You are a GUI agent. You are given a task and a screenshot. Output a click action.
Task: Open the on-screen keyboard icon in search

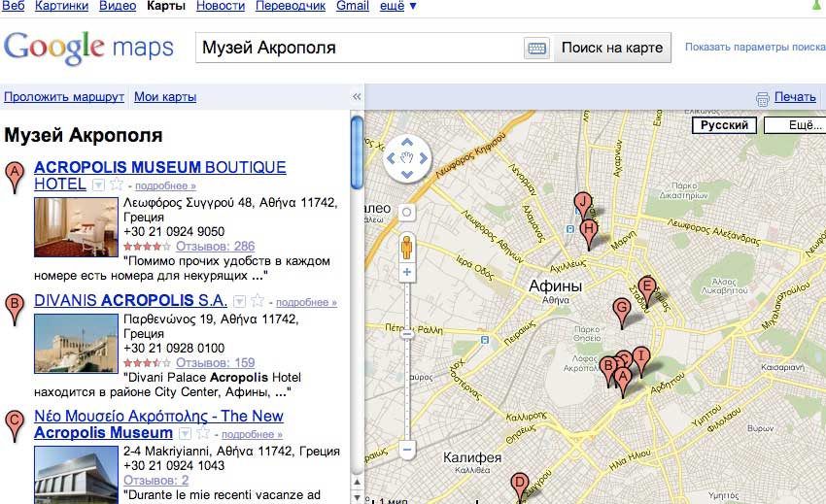click(x=536, y=48)
